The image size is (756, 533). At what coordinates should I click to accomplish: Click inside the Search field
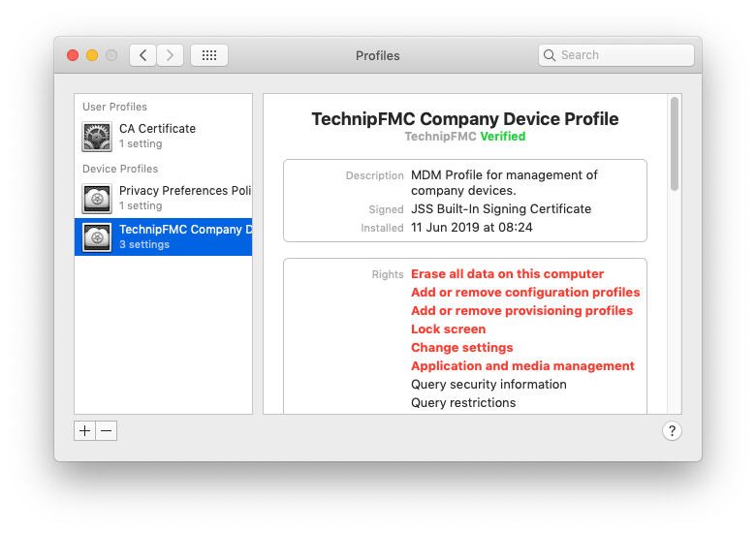tap(616, 55)
